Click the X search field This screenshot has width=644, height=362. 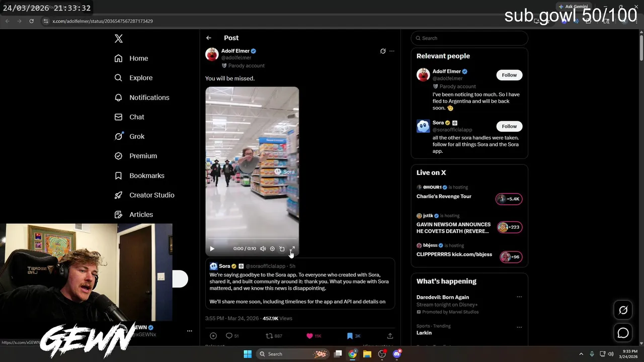click(x=469, y=38)
